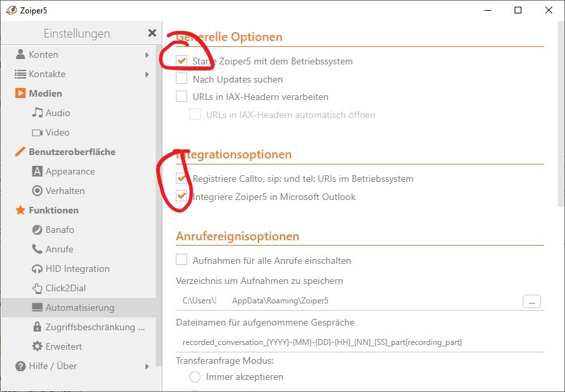Enable 'Nach Updates suchen'
Screen dimensions: 565x392
(x=181, y=79)
